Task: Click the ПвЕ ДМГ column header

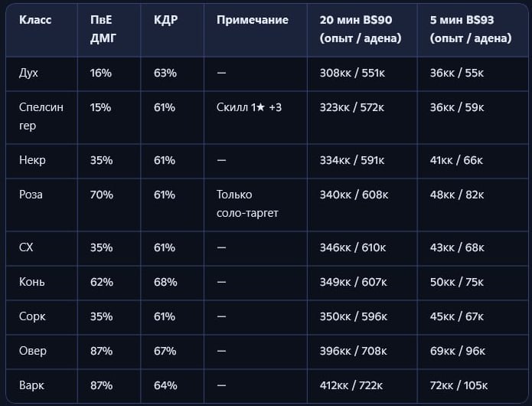Action: click(100, 28)
